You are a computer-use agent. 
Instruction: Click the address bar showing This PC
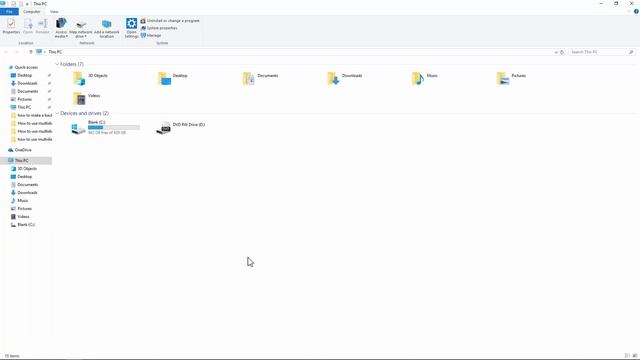click(294, 52)
